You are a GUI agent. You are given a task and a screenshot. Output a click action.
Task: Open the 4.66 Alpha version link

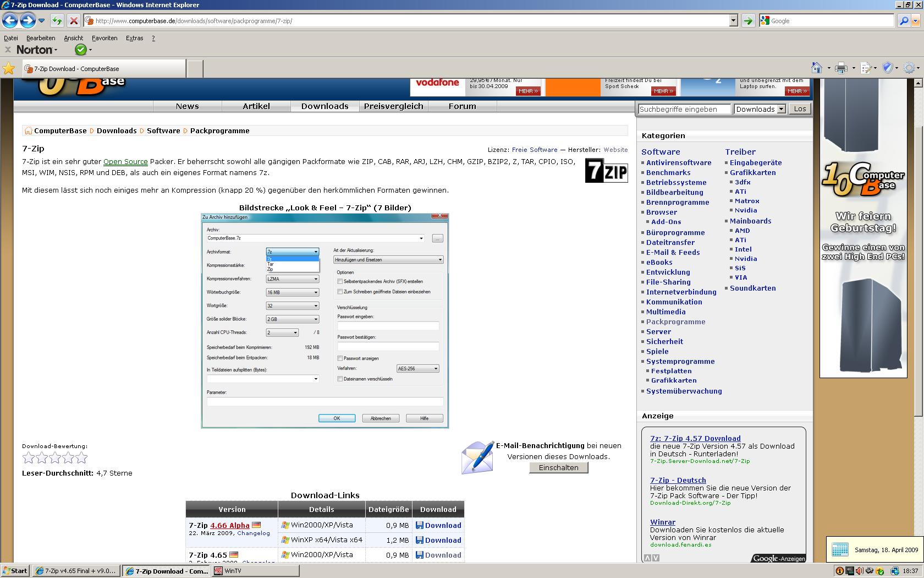tap(230, 525)
